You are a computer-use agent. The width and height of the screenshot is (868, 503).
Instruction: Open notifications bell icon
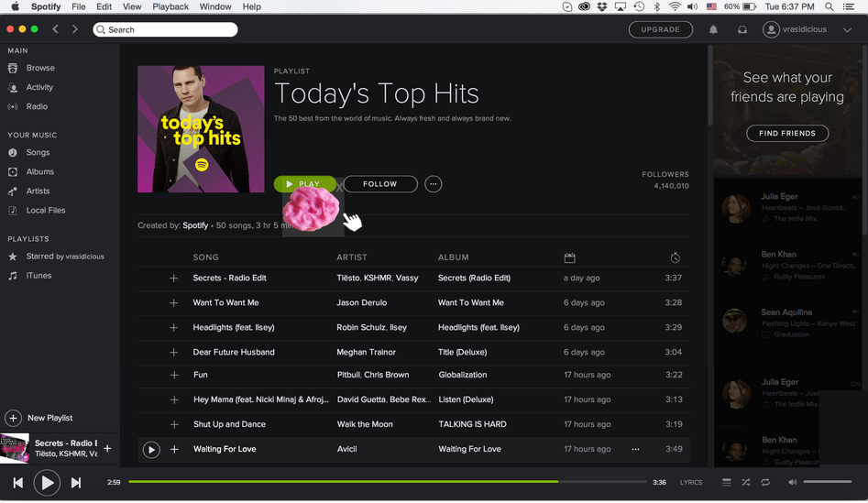pyautogui.click(x=713, y=30)
